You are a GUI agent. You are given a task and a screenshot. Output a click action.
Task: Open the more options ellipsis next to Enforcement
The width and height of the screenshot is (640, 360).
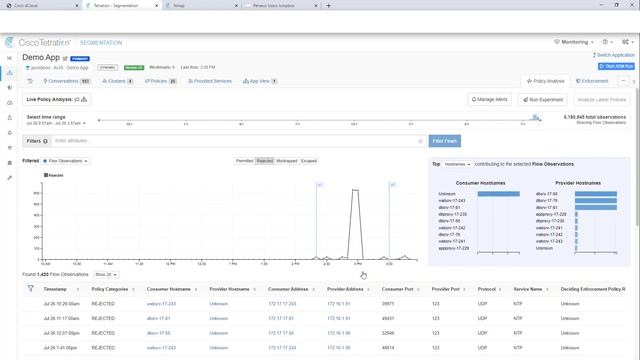(623, 81)
